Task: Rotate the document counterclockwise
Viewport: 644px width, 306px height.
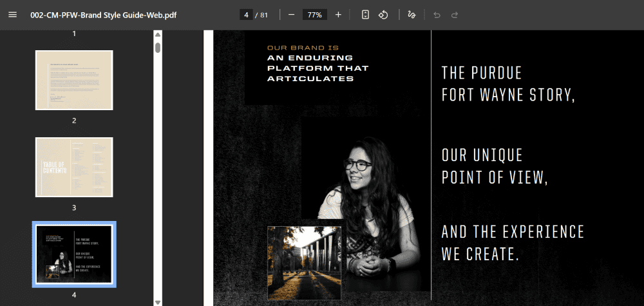Action: pos(383,15)
